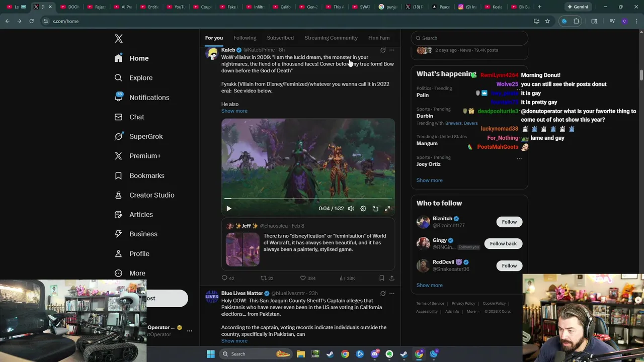Bookmark page with the star icon
The width and height of the screenshot is (644, 362).
tap(547, 21)
